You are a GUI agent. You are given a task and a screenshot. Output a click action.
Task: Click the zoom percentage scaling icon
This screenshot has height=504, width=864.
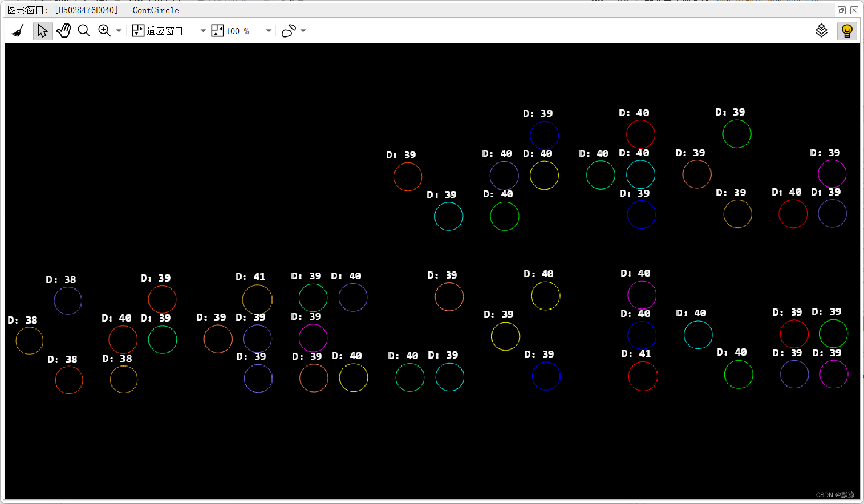point(217,30)
